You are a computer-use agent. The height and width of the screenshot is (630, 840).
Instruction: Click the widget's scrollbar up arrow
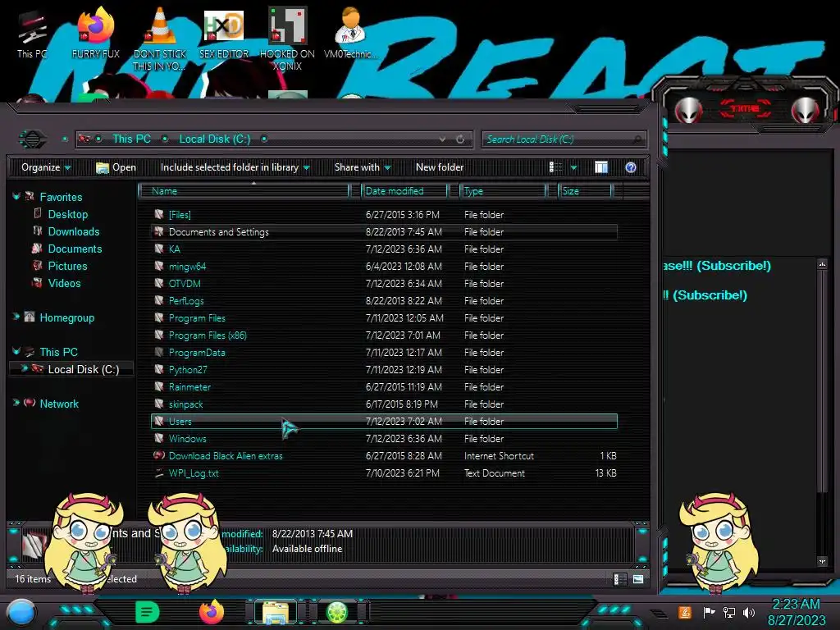pyautogui.click(x=822, y=265)
